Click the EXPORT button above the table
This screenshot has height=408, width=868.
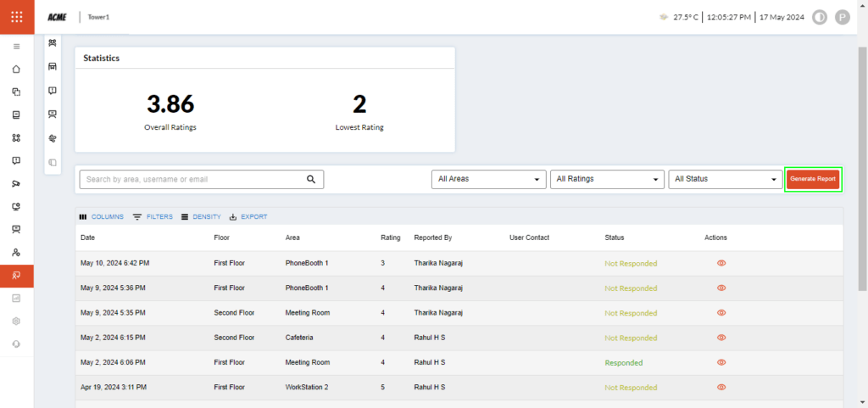[x=248, y=217]
